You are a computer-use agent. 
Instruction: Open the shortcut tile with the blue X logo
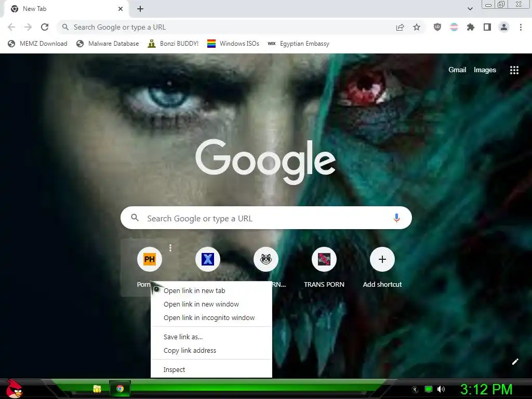(208, 260)
